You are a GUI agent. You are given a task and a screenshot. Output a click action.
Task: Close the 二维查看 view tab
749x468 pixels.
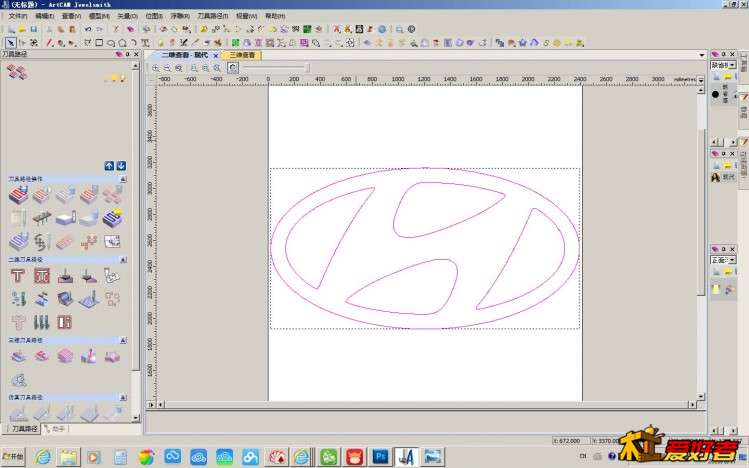point(215,55)
